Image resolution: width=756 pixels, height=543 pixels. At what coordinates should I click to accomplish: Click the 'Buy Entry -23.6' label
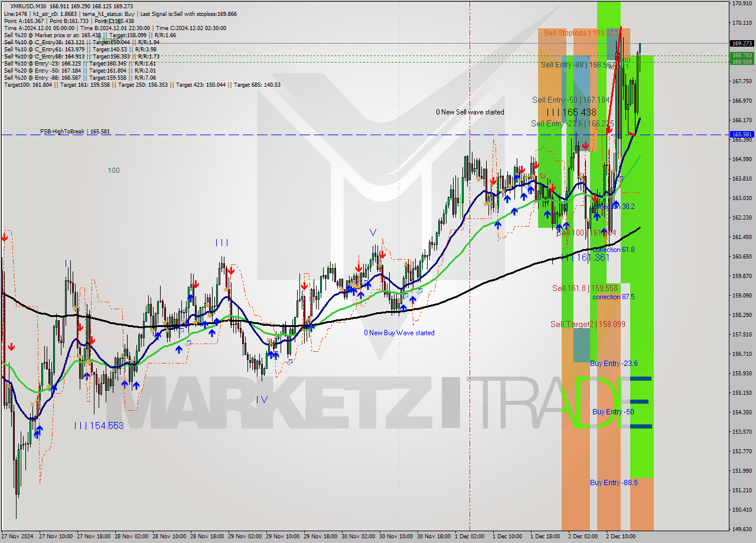coord(614,364)
